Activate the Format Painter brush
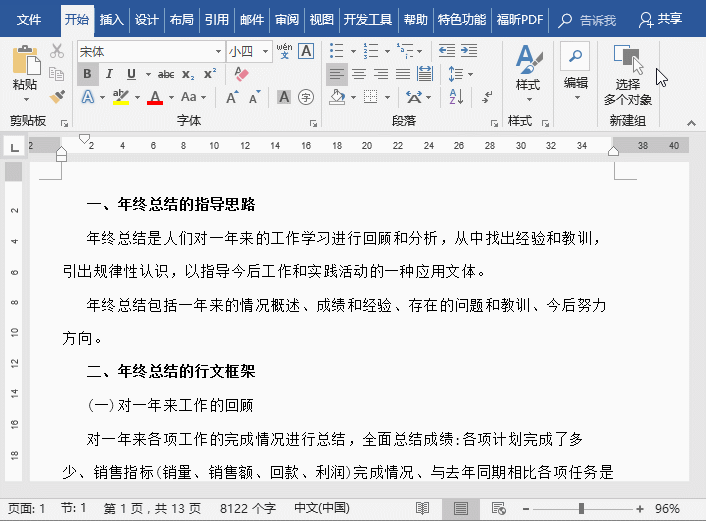The width and height of the screenshot is (706, 521). pyautogui.click(x=57, y=96)
